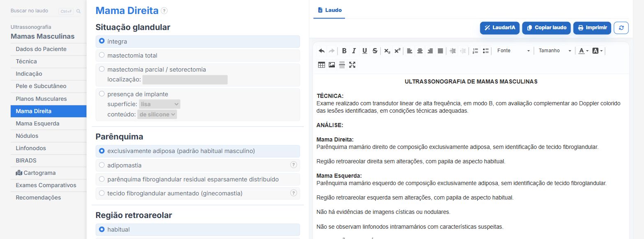Toggle underline formatting in the editor
The image size is (644, 239).
click(365, 51)
